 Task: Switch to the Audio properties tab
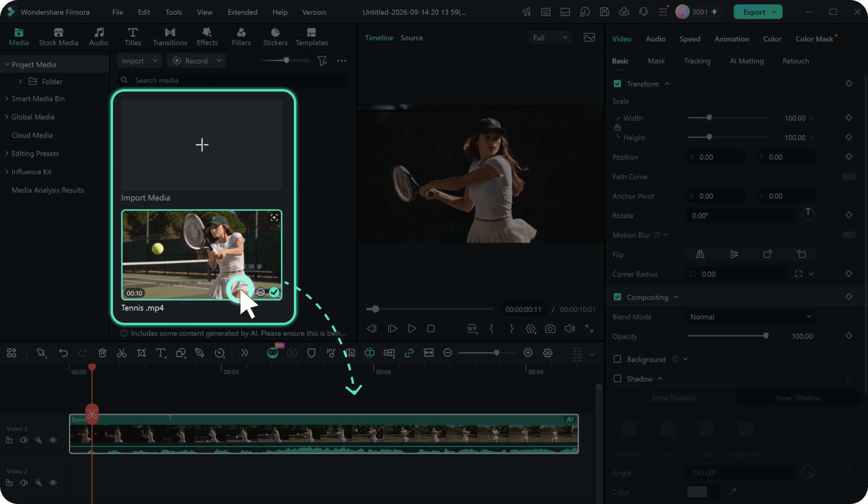656,39
